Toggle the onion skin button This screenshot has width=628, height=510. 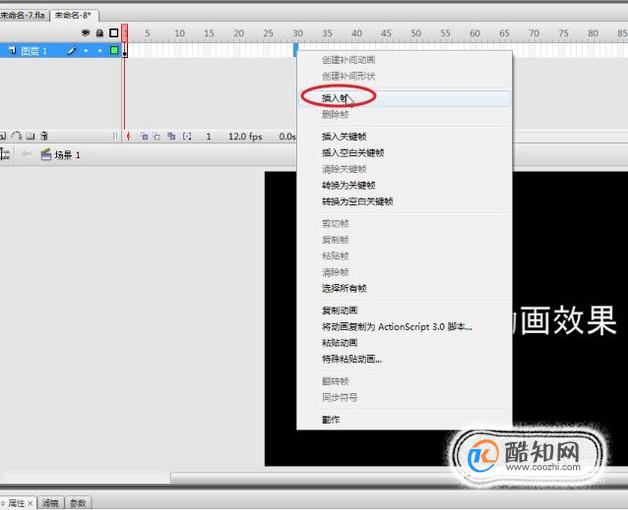[144, 137]
